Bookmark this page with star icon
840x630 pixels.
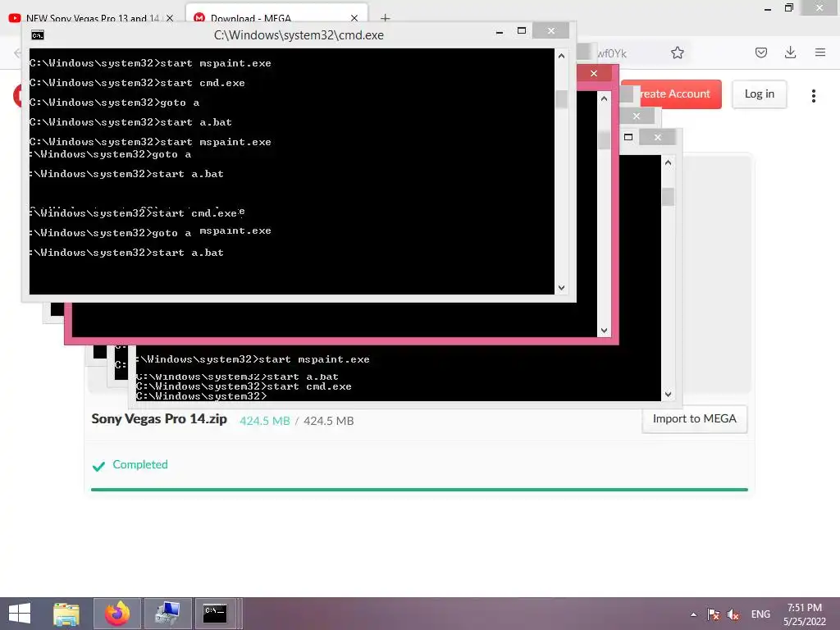click(677, 52)
